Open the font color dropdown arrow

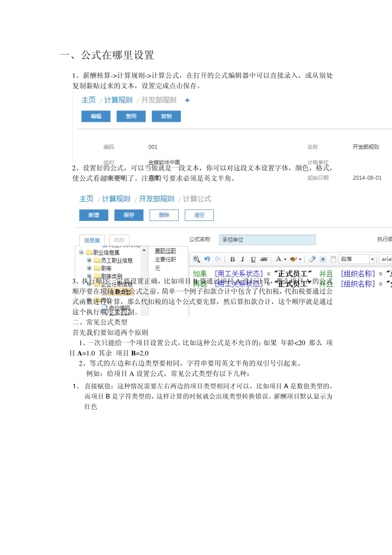(x=285, y=259)
